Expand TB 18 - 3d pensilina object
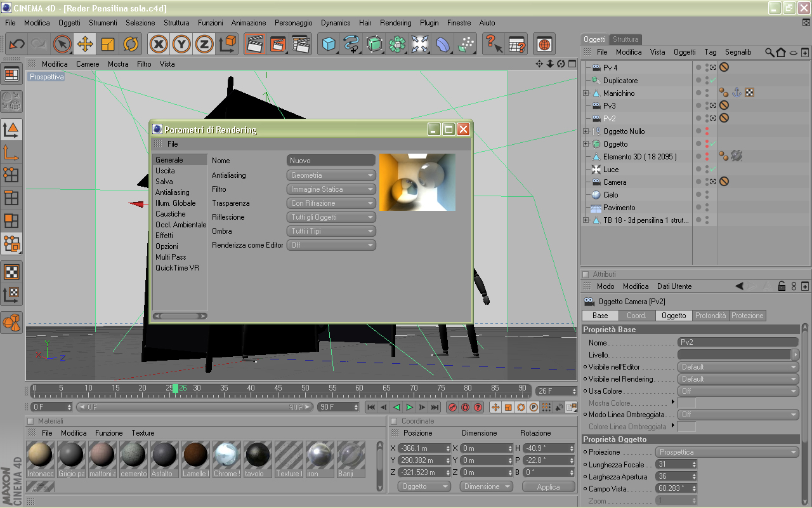Image resolution: width=812 pixels, height=508 pixels. coord(586,220)
